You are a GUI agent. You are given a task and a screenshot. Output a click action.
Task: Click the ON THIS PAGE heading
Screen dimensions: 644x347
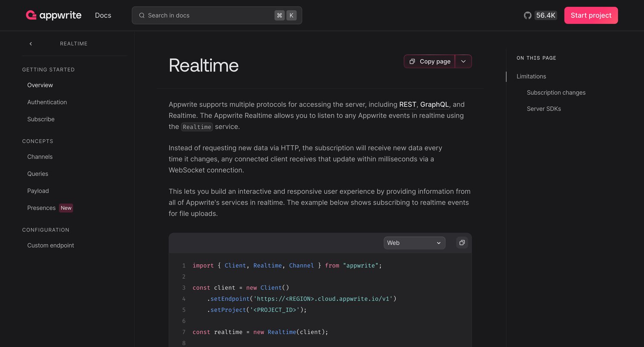(x=536, y=58)
